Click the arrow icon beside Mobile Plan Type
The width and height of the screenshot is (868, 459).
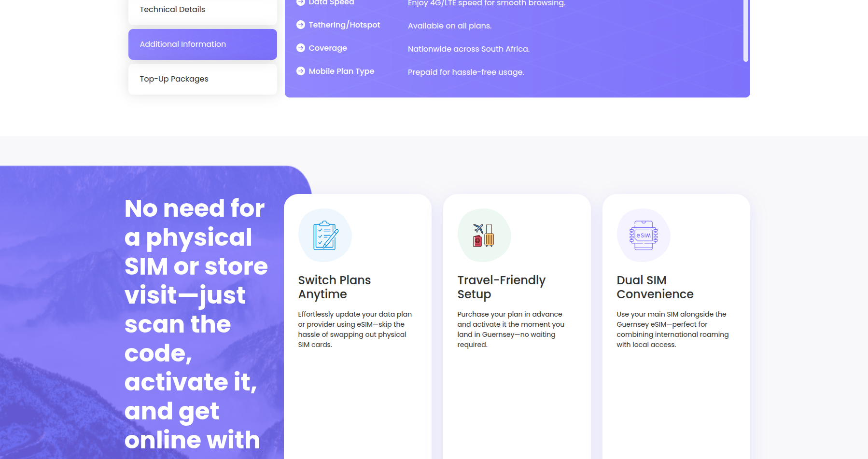(301, 71)
